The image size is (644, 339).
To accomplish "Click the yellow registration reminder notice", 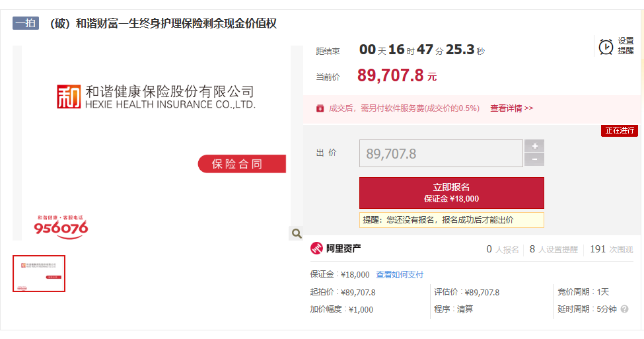I will tap(451, 220).
